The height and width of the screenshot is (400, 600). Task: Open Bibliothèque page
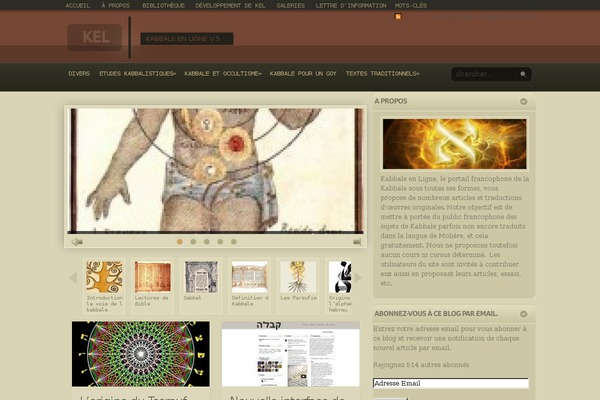point(163,5)
